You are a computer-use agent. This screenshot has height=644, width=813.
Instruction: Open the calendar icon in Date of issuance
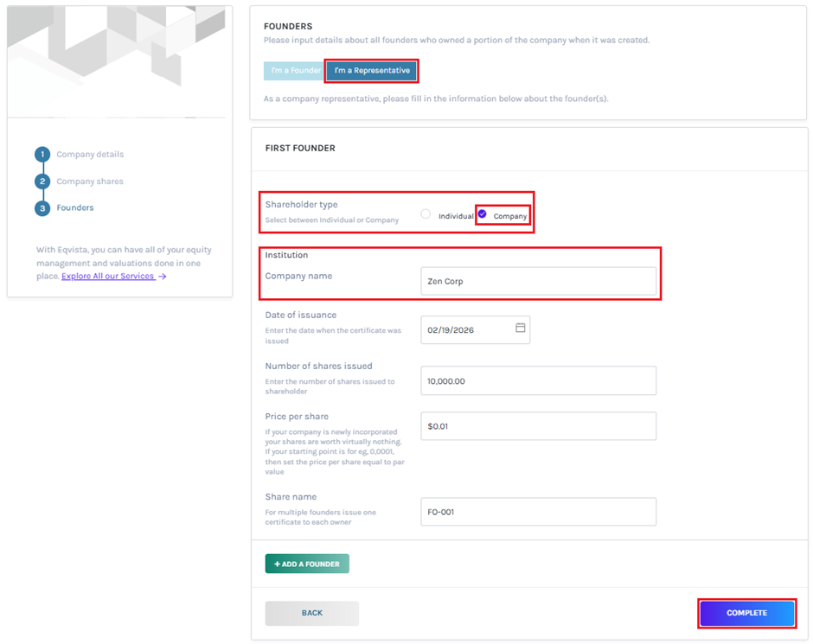(520, 328)
